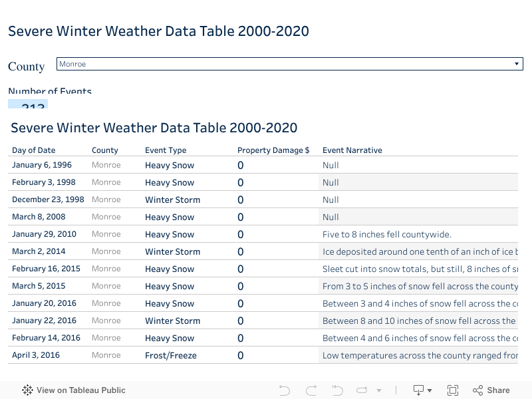
Task: Click the Day of Date column header
Action: (x=33, y=150)
